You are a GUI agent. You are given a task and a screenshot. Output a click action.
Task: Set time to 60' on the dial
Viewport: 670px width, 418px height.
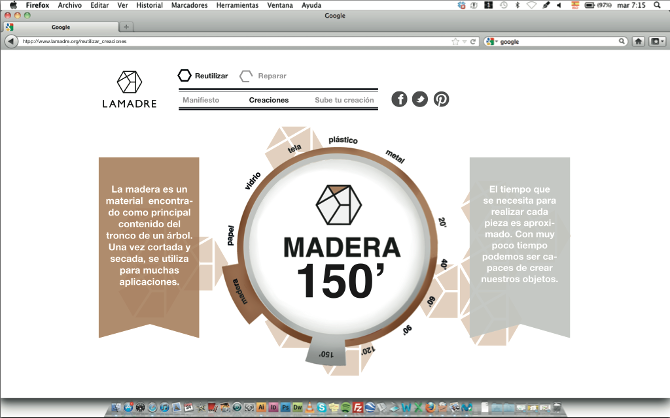point(431,301)
